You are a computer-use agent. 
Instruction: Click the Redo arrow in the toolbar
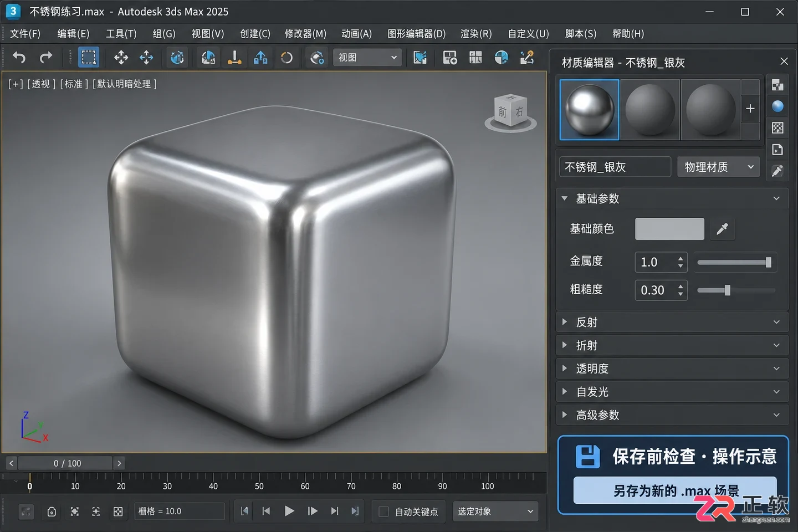(x=46, y=57)
